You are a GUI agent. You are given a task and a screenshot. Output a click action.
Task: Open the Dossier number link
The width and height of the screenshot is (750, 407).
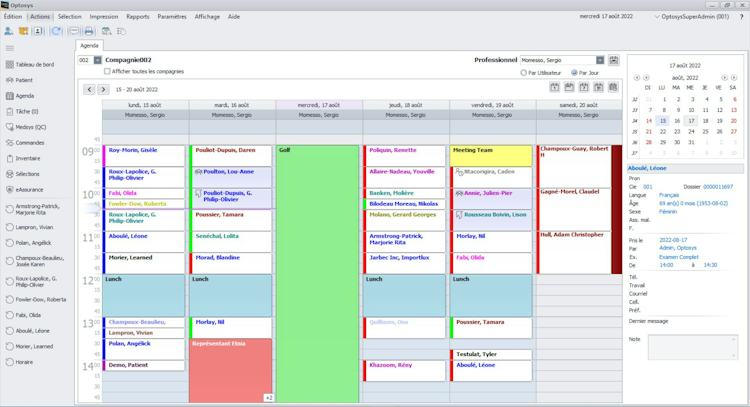(x=717, y=187)
